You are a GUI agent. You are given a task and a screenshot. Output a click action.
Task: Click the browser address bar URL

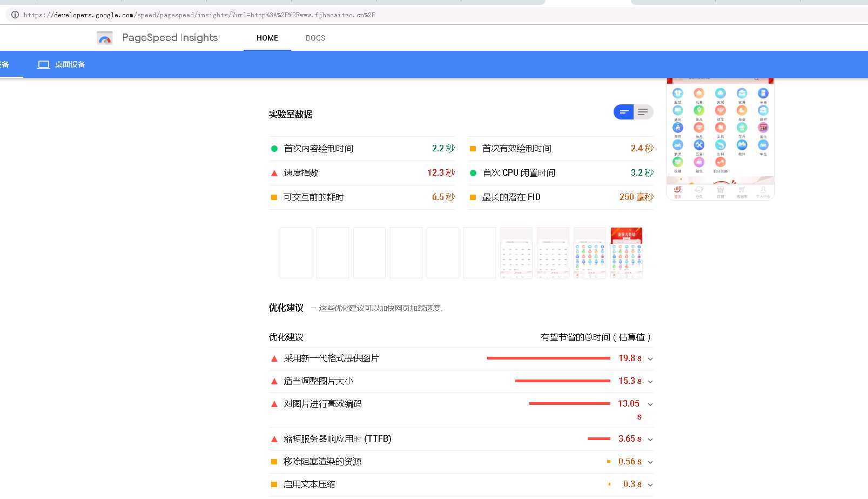pyautogui.click(x=199, y=15)
